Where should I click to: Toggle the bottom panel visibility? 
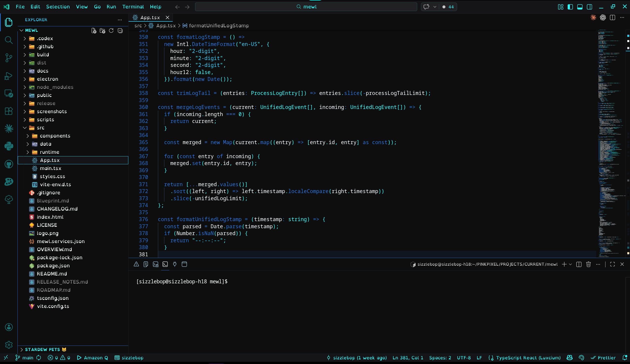(x=580, y=7)
